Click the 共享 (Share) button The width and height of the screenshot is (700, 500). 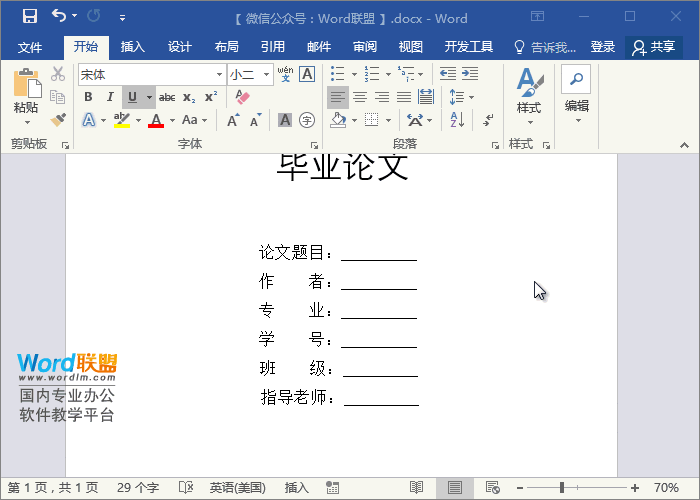(654, 47)
